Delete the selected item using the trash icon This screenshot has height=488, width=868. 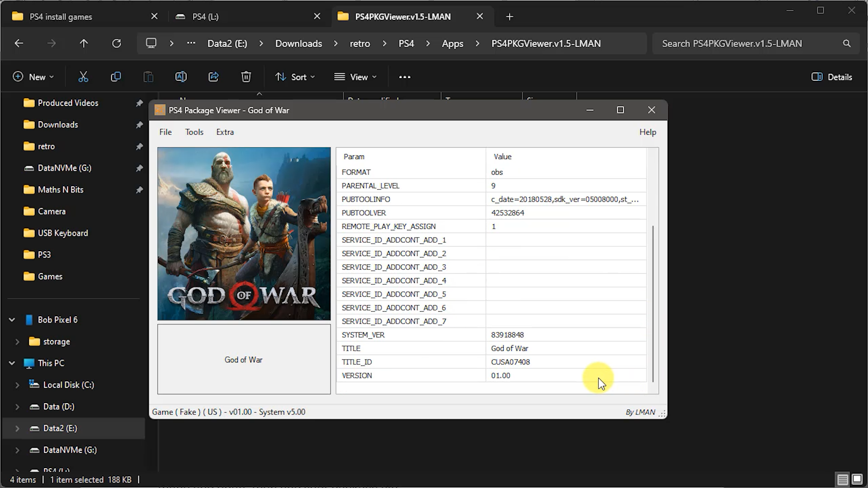(246, 76)
